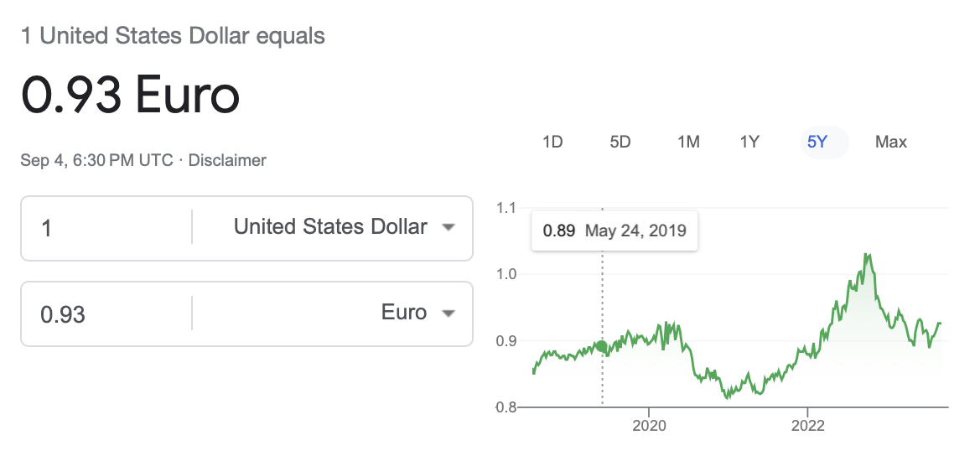The width and height of the screenshot is (980, 461).
Task: Show the 1M exchange rate history
Action: (x=688, y=142)
